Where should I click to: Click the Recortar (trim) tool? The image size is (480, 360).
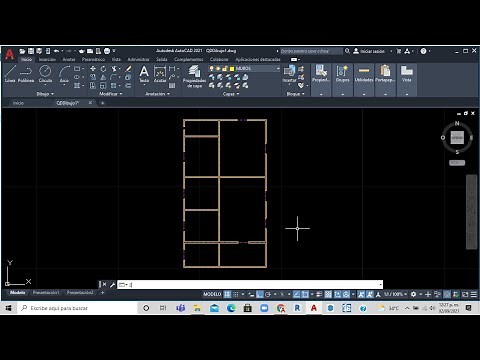point(114,69)
